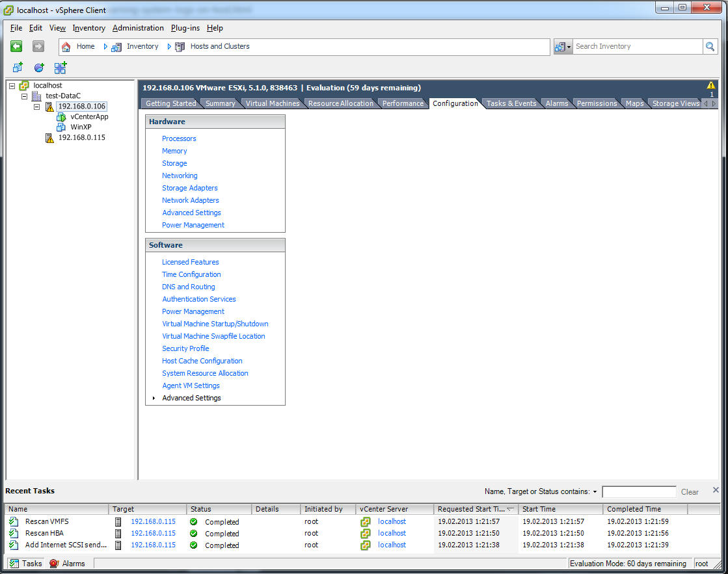Collapse the 192.168.0.106 host node

[36, 107]
